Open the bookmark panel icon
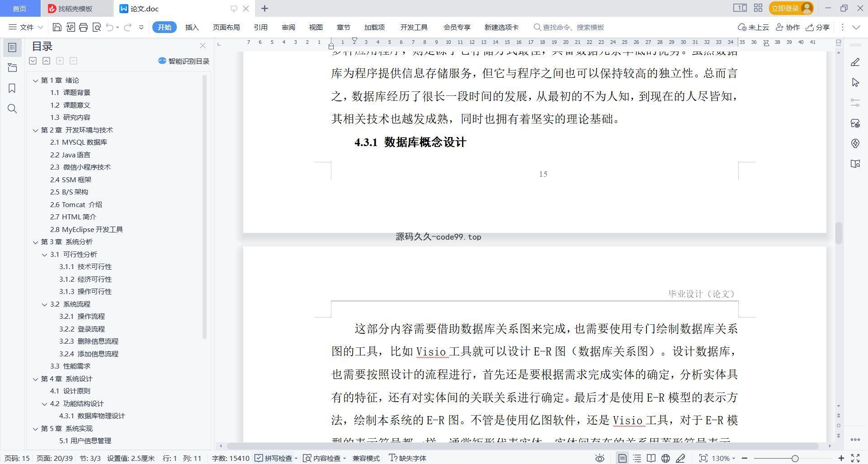The height and width of the screenshot is (464, 868). tap(12, 88)
